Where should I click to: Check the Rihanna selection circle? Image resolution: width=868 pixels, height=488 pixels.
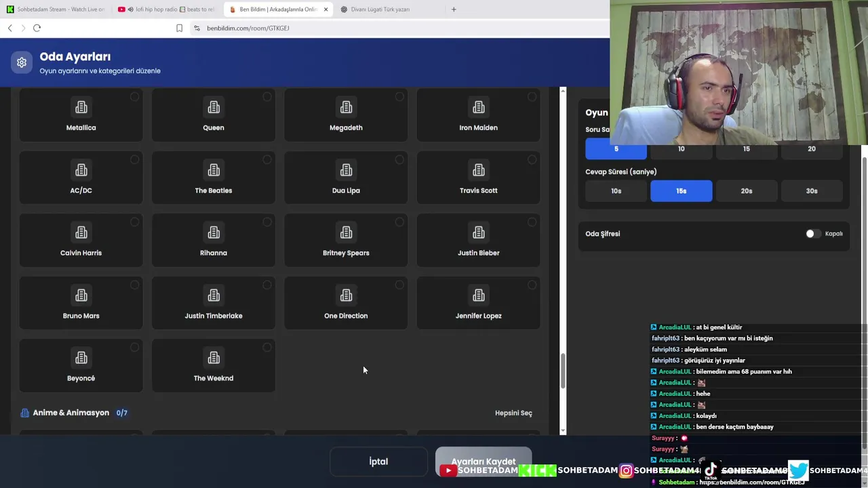267,222
